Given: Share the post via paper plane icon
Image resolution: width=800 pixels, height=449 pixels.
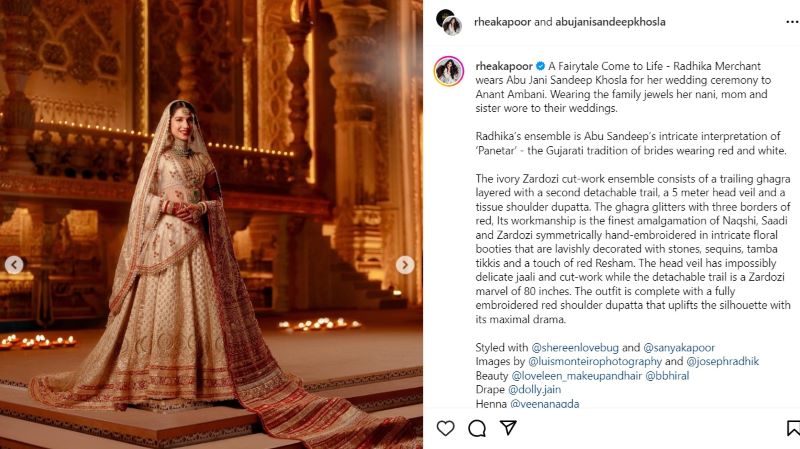Looking at the screenshot, I should tap(508, 428).
